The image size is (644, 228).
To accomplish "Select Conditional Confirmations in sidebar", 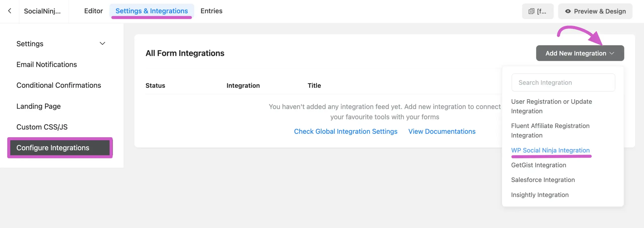I will [59, 85].
